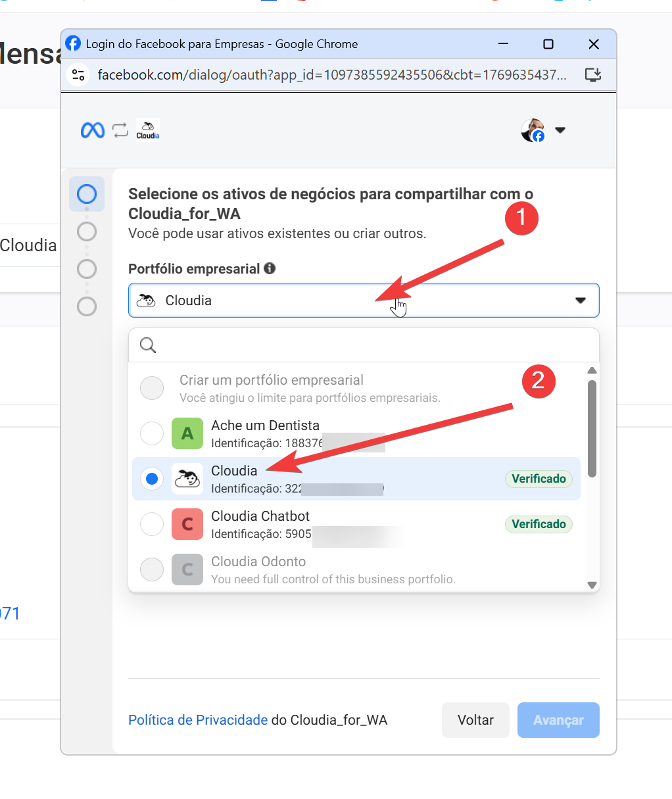Click the sync arrows icon between logos

point(120,130)
